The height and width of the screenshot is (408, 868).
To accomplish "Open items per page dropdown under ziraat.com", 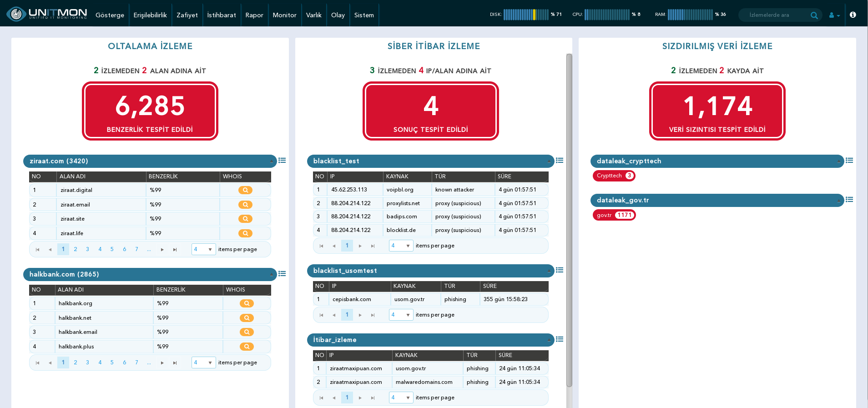I will point(203,249).
